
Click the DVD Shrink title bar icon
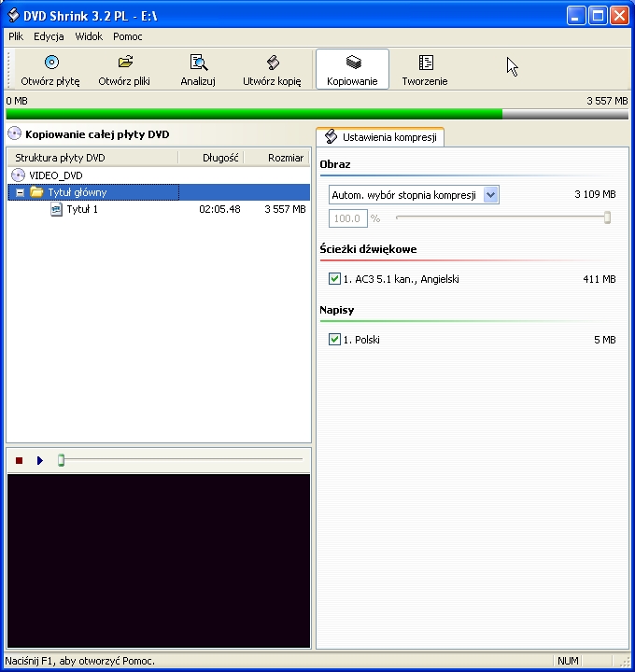14,16
